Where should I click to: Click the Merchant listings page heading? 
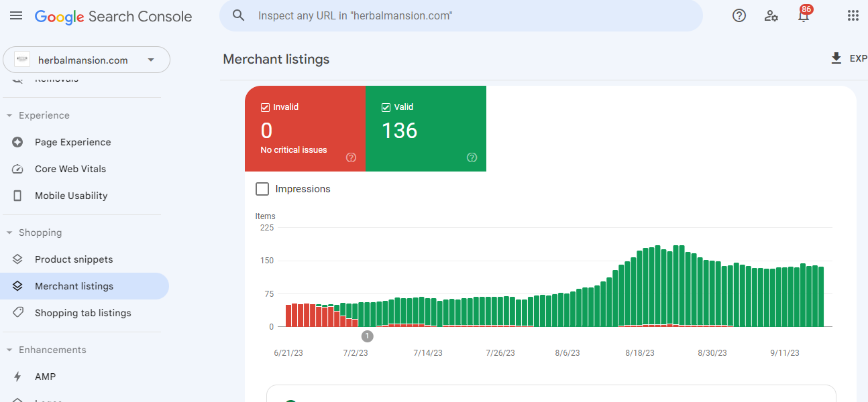point(276,59)
